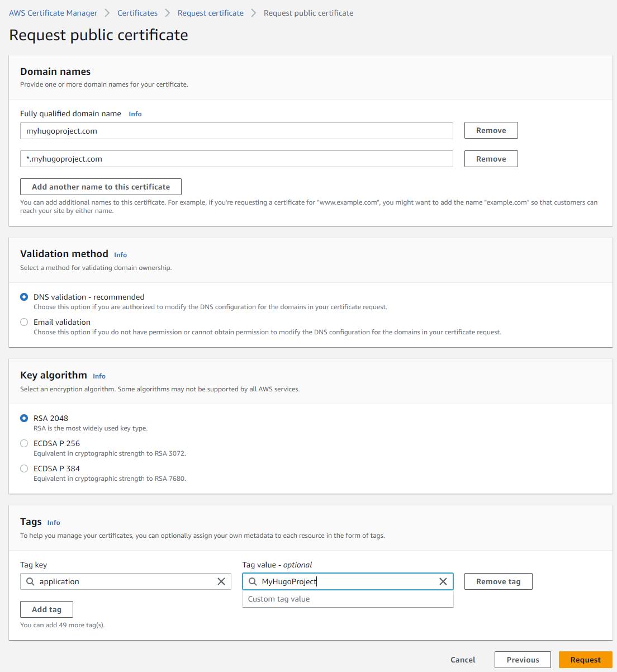Open Info link beside Validation method

click(120, 255)
